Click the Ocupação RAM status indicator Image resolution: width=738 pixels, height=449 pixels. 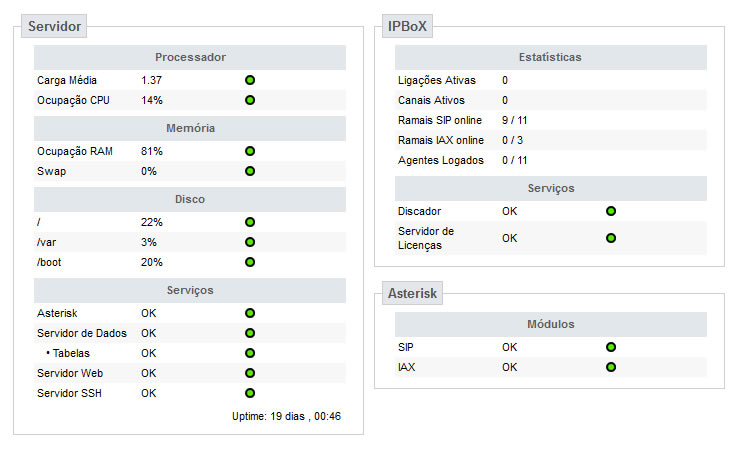pos(250,151)
